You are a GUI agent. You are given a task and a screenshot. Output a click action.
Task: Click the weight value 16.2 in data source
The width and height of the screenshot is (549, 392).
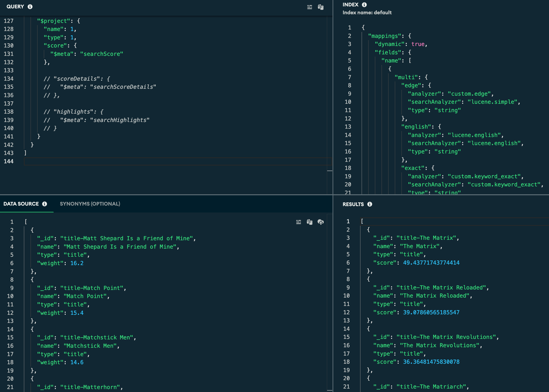click(77, 263)
